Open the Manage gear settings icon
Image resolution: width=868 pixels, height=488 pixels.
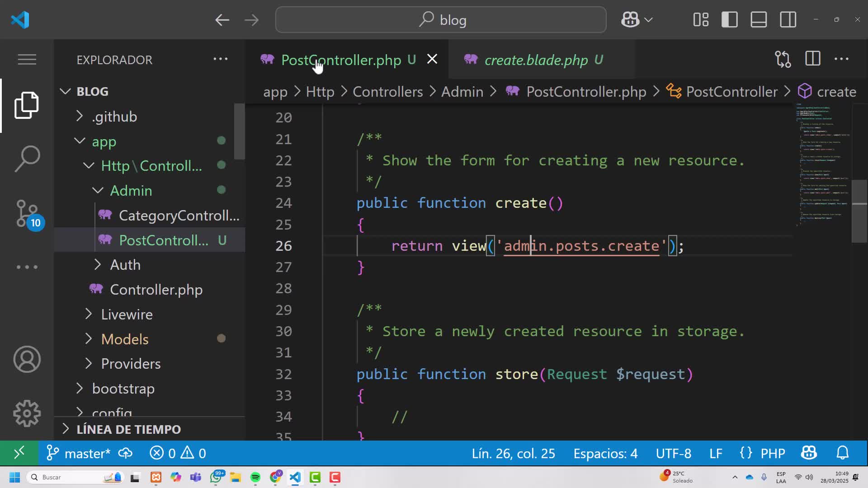[27, 413]
